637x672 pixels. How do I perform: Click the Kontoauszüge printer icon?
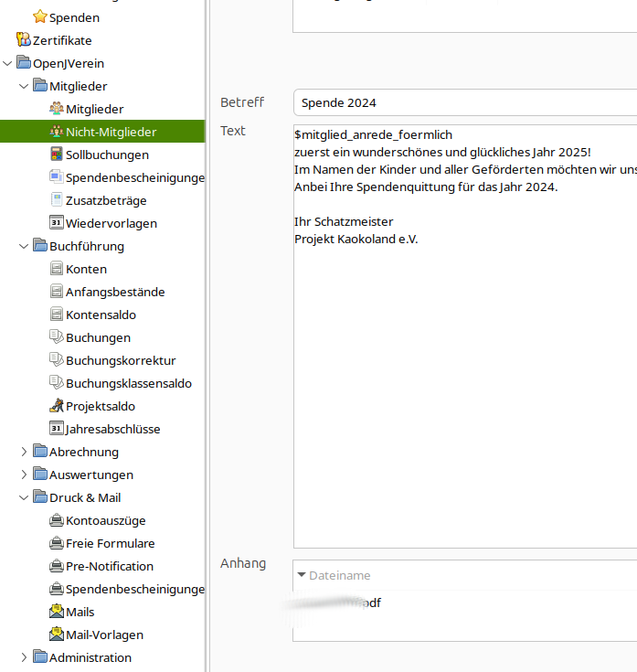tap(57, 520)
